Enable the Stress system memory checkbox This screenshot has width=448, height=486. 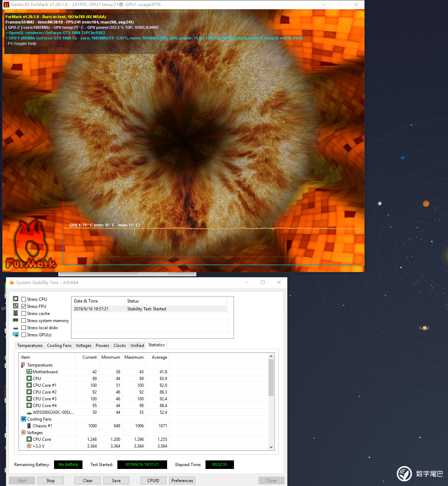pos(24,320)
